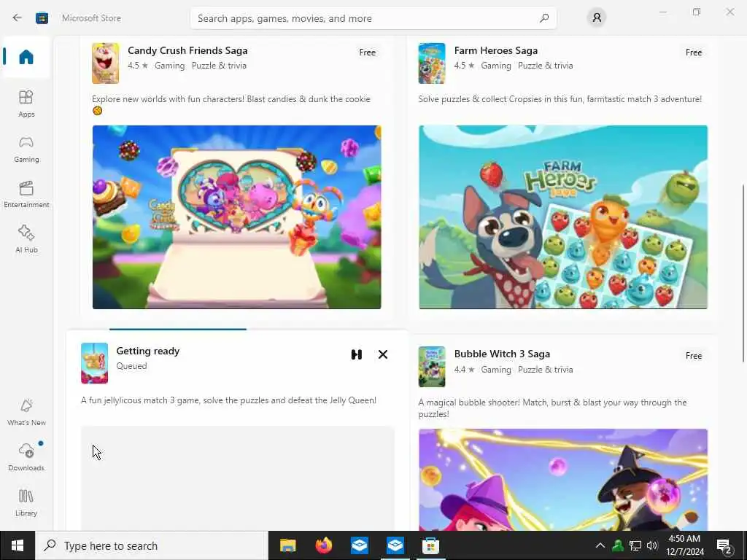Click taskbar Type here to search box

click(x=152, y=545)
